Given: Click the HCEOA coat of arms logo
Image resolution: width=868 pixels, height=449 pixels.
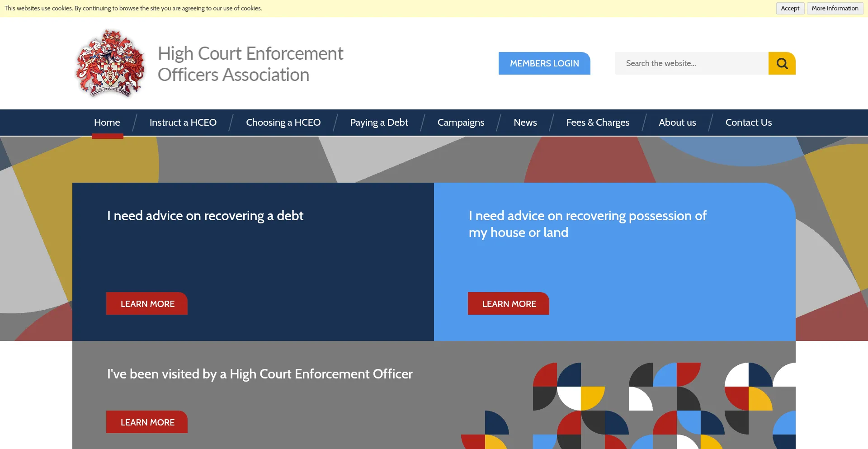Looking at the screenshot, I should [110, 63].
